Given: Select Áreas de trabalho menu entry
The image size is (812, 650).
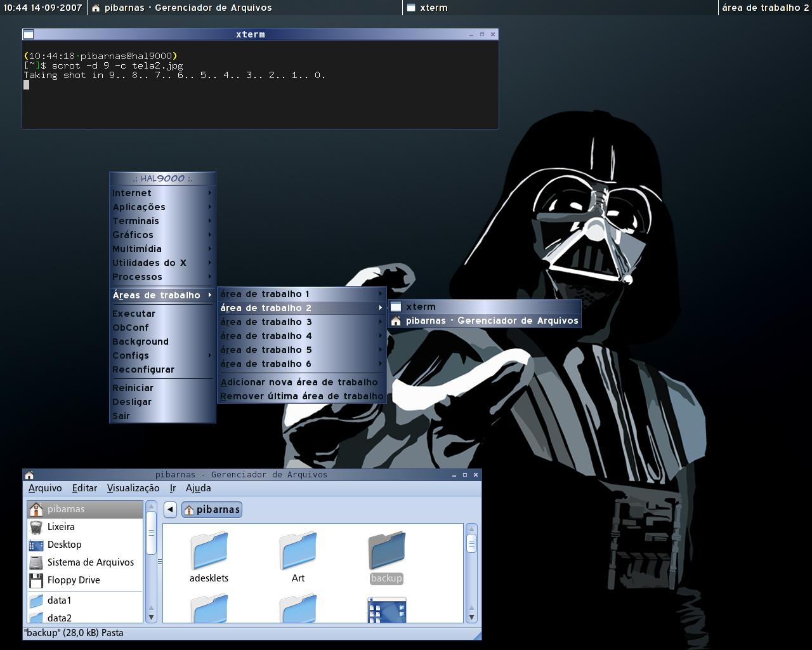Looking at the screenshot, I should [x=162, y=295].
